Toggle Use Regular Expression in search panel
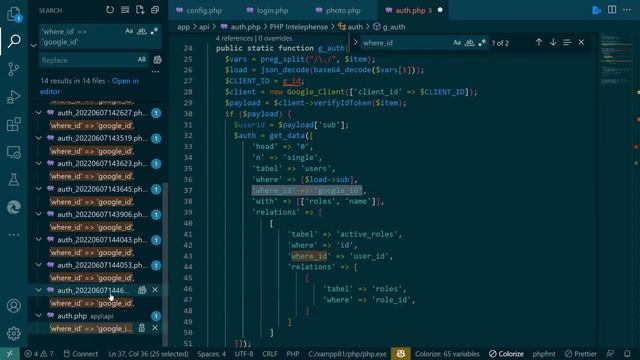The image size is (640, 360). (x=154, y=31)
